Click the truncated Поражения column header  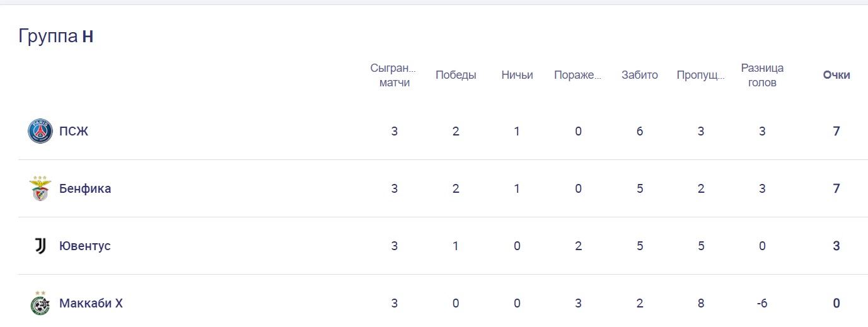[577, 75]
